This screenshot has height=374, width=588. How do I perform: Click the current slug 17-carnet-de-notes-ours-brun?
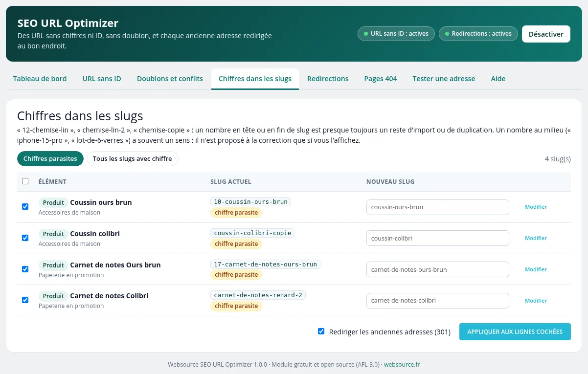coord(266,264)
